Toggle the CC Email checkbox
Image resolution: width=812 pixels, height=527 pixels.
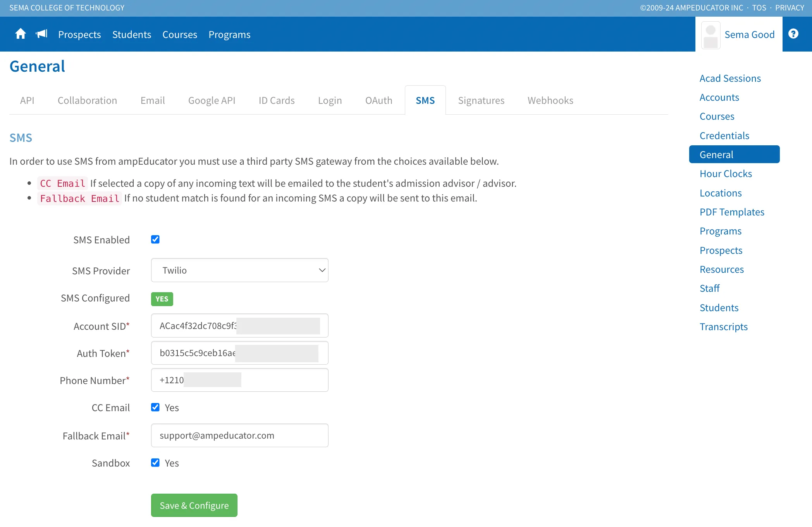coord(155,407)
